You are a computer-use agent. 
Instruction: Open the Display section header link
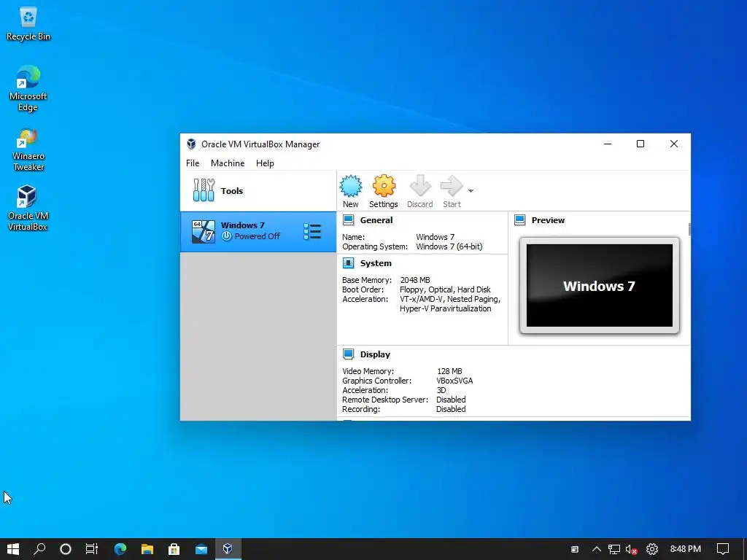pos(375,354)
